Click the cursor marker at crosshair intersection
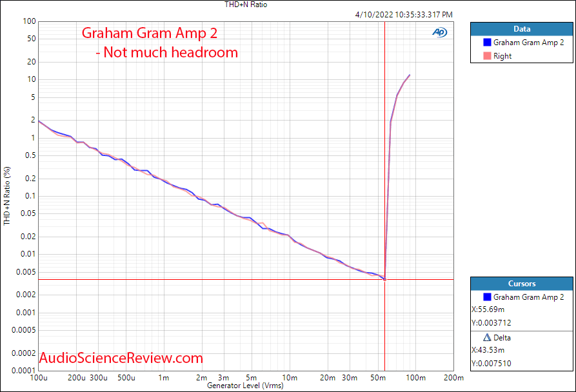The width and height of the screenshot is (576, 392). point(384,280)
